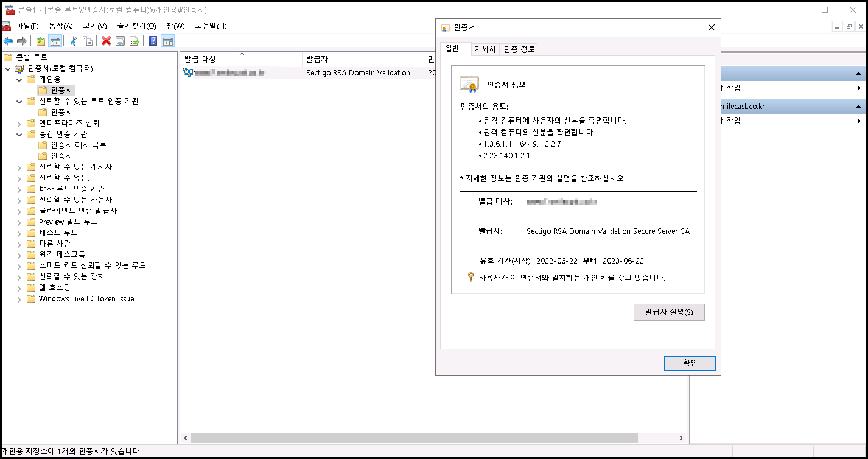Collapse the milecast.co.kr action pane section
The height and width of the screenshot is (459, 868).
pos(859,106)
